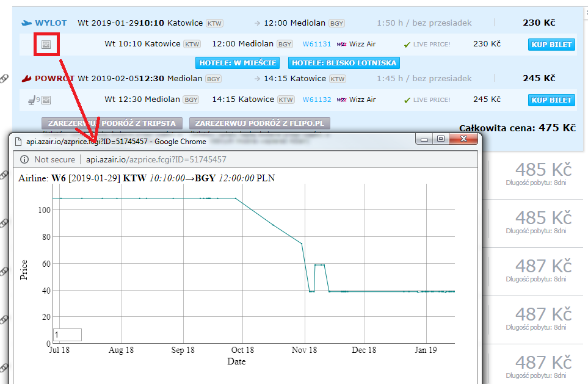
Task: Open HOTELE: BLISKO LOTNISKA hotels button
Action: (x=344, y=63)
